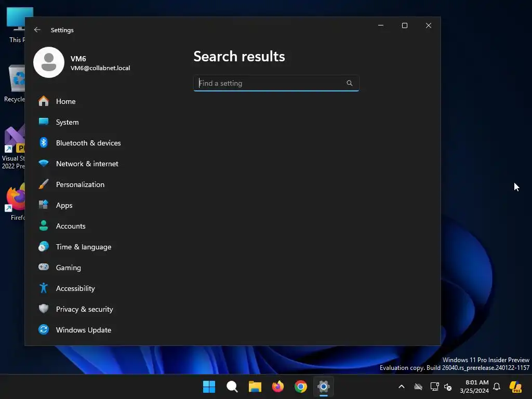Go to Accessibility settings
The image size is (532, 399).
[75, 288]
